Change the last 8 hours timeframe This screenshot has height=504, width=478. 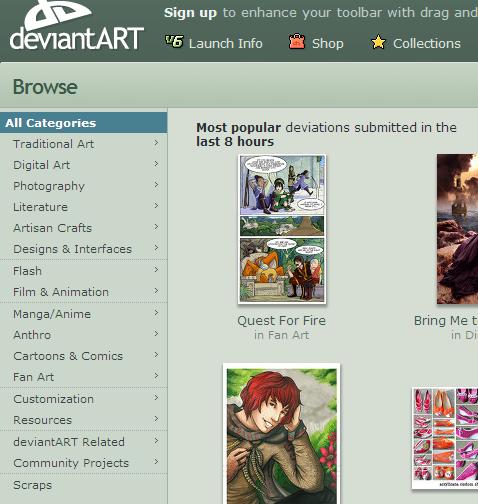pyautogui.click(x=235, y=142)
